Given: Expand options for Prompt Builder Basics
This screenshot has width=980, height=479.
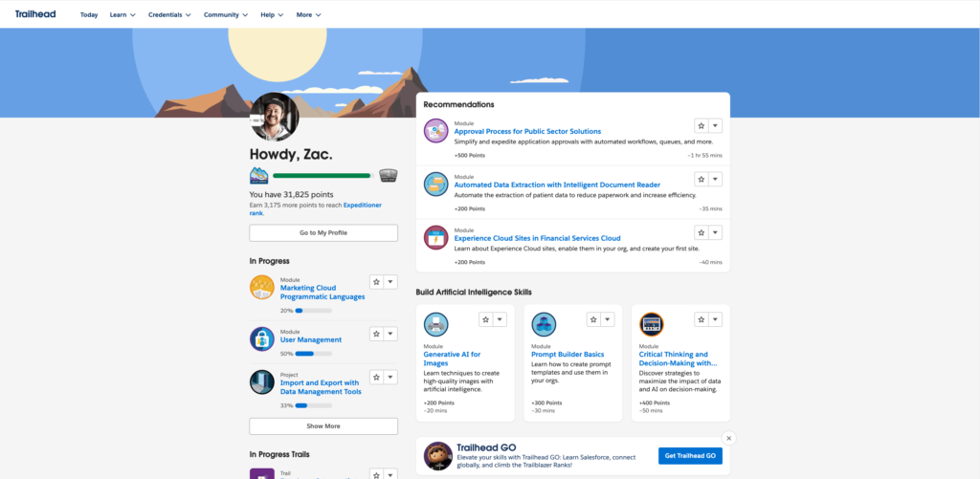Looking at the screenshot, I should point(608,319).
